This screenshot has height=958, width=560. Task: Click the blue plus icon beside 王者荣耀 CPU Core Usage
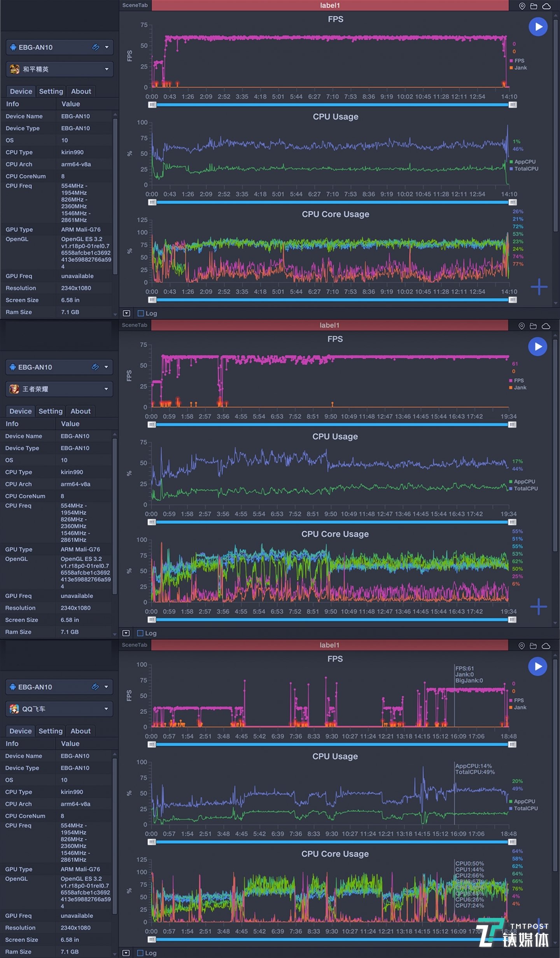(538, 607)
